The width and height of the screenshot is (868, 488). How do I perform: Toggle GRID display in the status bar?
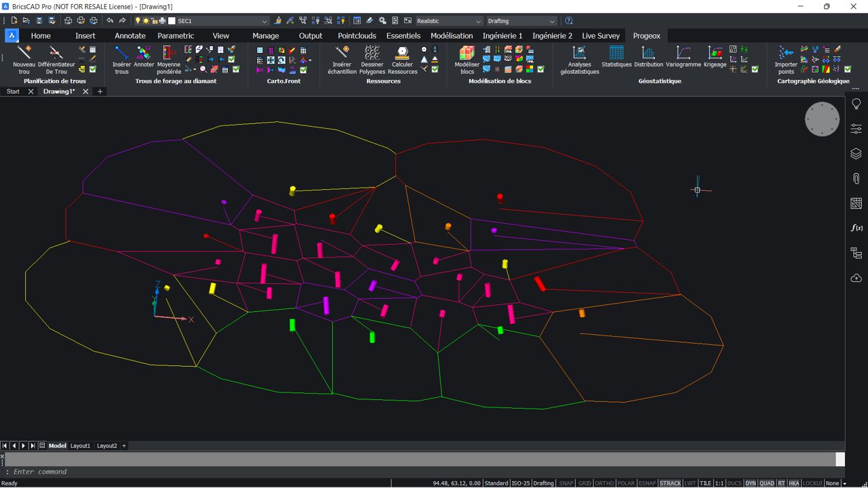click(x=585, y=483)
